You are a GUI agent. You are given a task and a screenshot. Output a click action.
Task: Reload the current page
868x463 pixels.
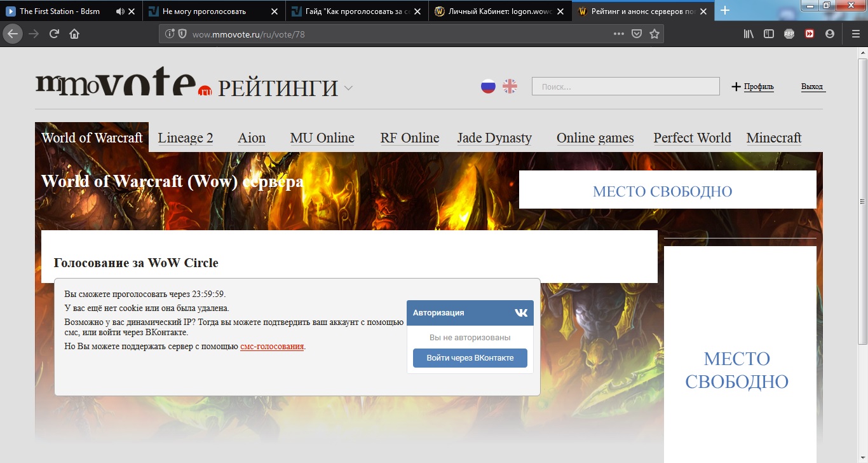pyautogui.click(x=54, y=34)
